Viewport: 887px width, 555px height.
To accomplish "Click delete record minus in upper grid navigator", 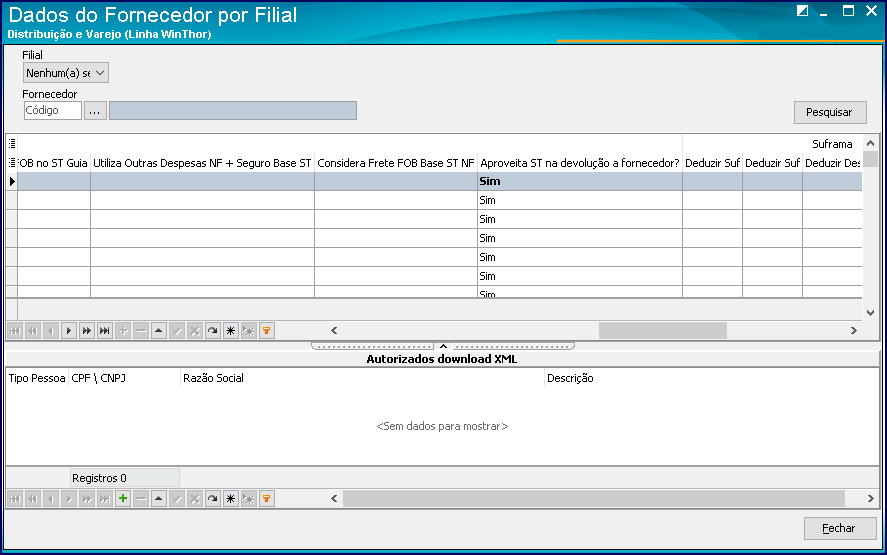I will (141, 331).
